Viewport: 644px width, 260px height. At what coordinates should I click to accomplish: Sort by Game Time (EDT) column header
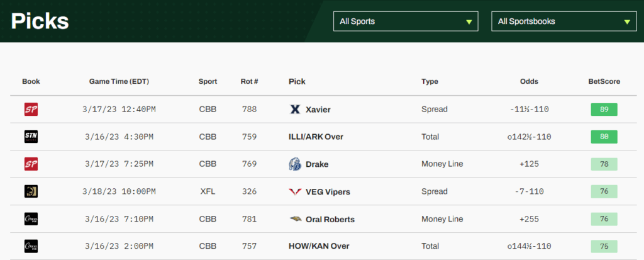(x=119, y=81)
